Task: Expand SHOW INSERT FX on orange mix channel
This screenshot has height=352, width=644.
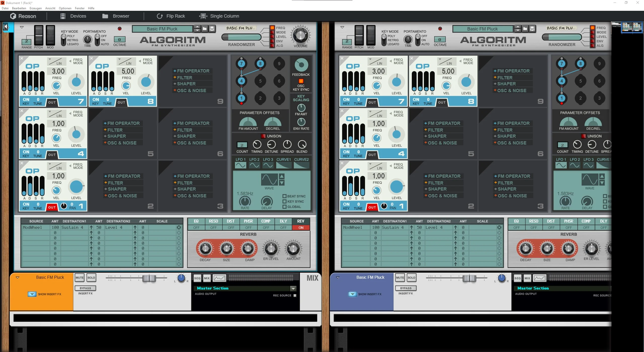Action: (32, 294)
